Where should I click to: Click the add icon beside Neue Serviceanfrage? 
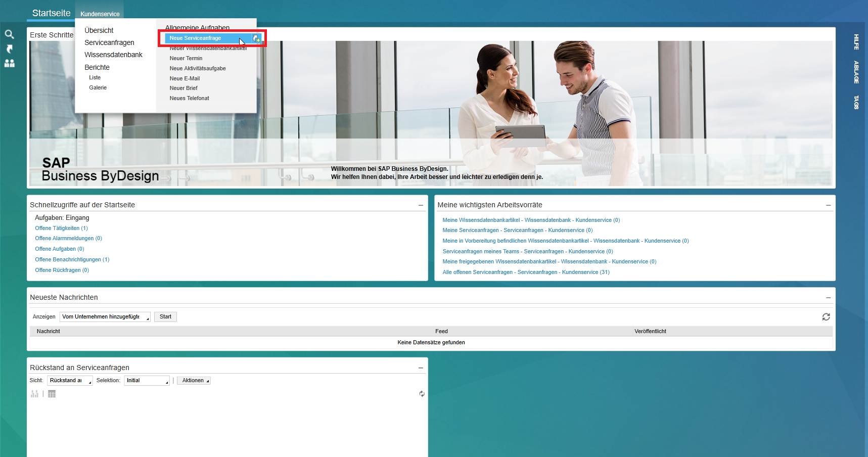(257, 38)
